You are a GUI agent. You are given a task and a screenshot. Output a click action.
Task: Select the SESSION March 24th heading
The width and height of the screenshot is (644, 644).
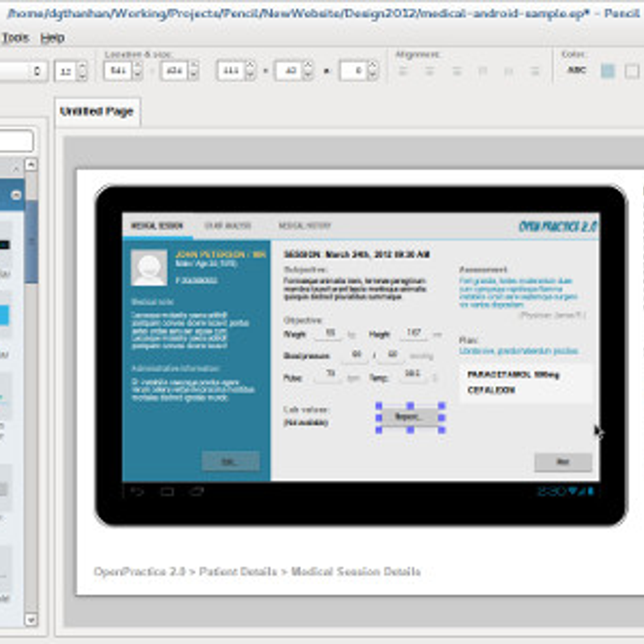357,254
